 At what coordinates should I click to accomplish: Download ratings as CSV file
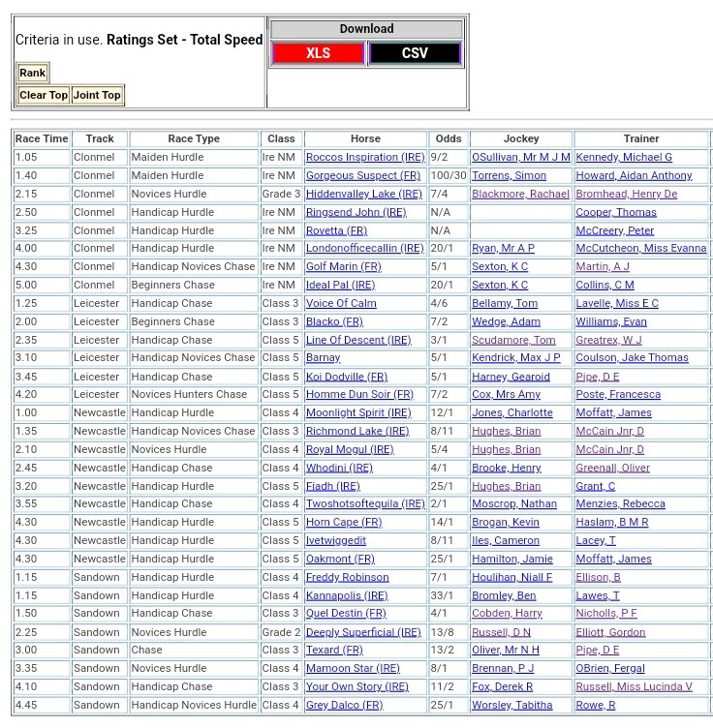415,53
